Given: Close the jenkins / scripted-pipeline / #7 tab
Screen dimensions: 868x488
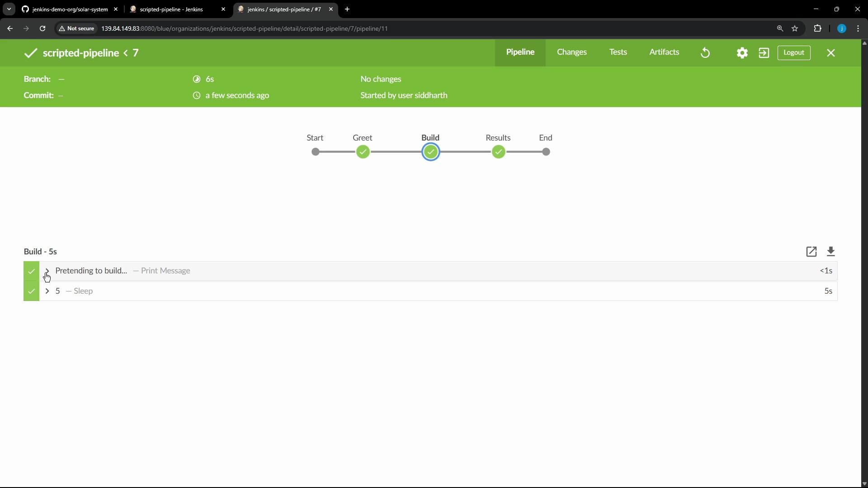Looking at the screenshot, I should tap(331, 9).
